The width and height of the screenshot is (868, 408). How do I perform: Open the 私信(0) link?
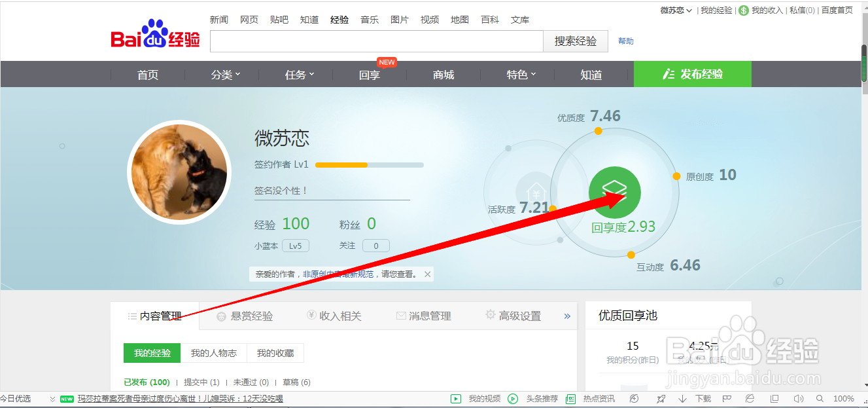pyautogui.click(x=801, y=10)
